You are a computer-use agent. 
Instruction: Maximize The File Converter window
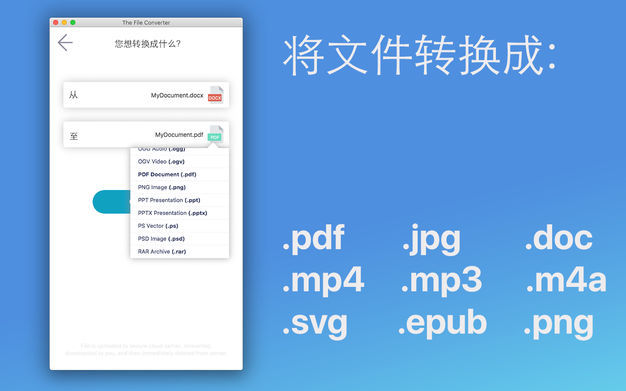coord(73,22)
